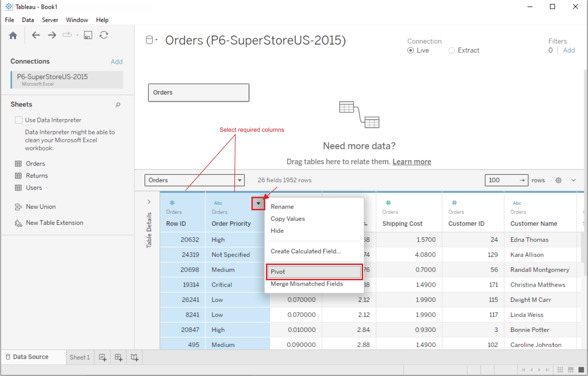Add a data source filter
The width and height of the screenshot is (588, 376).
click(x=569, y=50)
